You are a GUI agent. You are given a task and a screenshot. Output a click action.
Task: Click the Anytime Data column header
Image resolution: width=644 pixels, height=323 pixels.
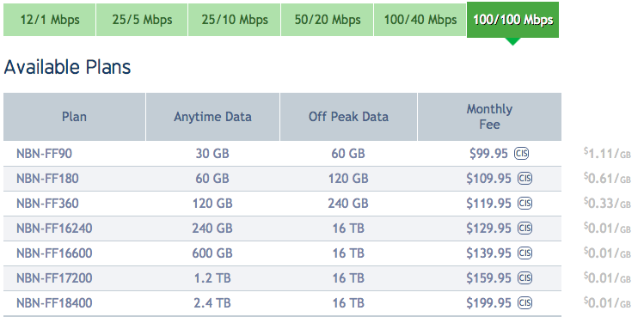pos(212,117)
